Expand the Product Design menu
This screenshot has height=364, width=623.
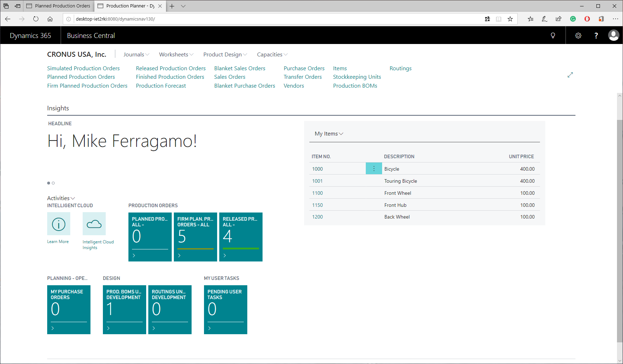tap(225, 54)
